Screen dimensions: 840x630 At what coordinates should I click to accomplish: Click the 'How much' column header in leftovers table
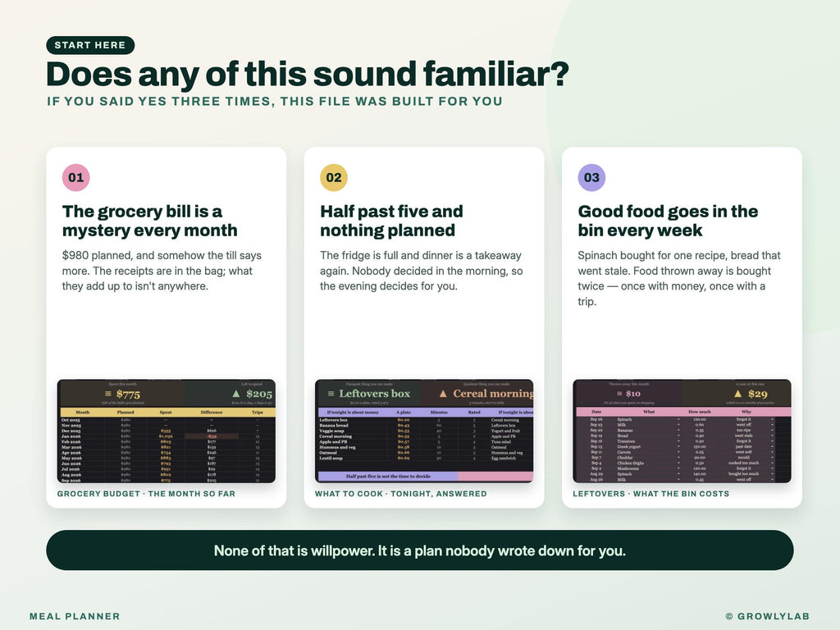coord(700,412)
